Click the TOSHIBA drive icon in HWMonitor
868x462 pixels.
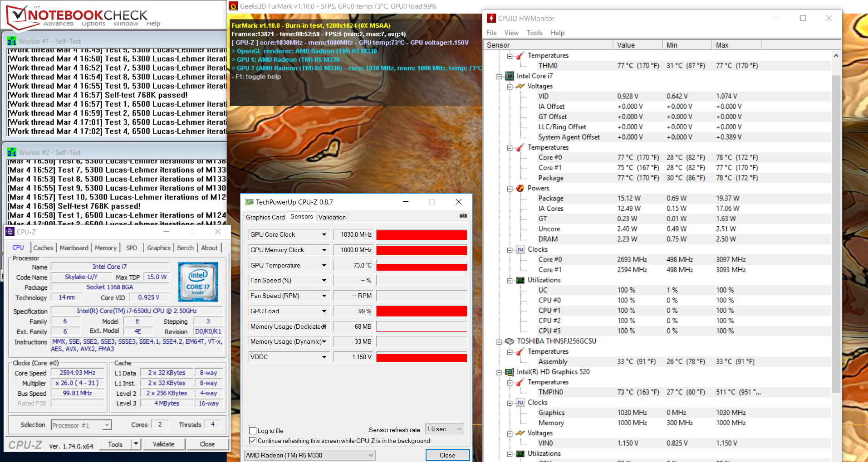(x=510, y=341)
